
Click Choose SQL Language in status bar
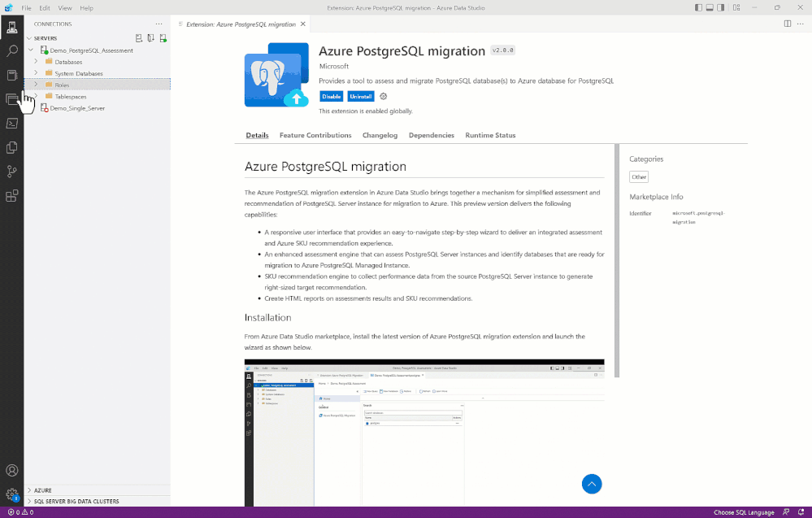click(x=744, y=512)
